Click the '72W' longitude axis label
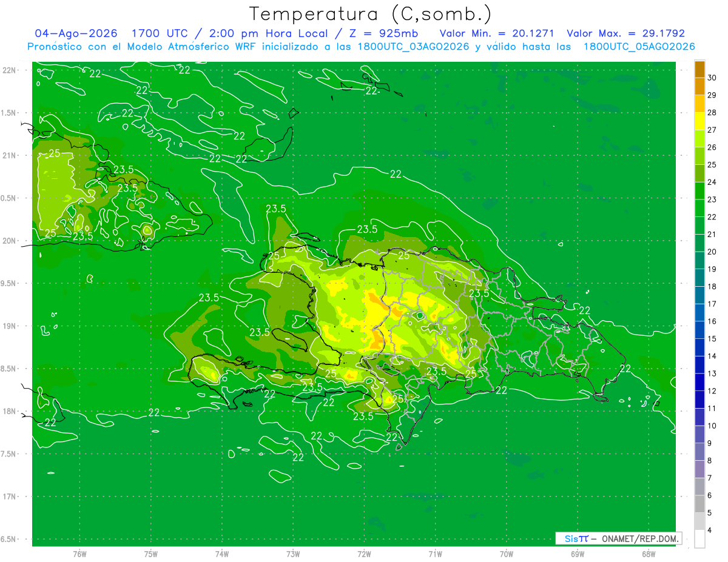The width and height of the screenshot is (728, 562). pos(364,554)
